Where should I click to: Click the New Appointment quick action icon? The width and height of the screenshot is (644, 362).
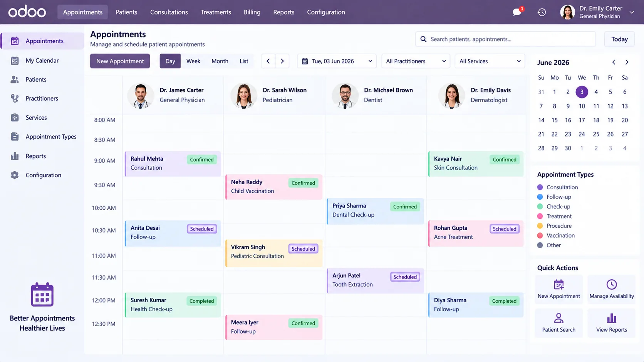[558, 285]
